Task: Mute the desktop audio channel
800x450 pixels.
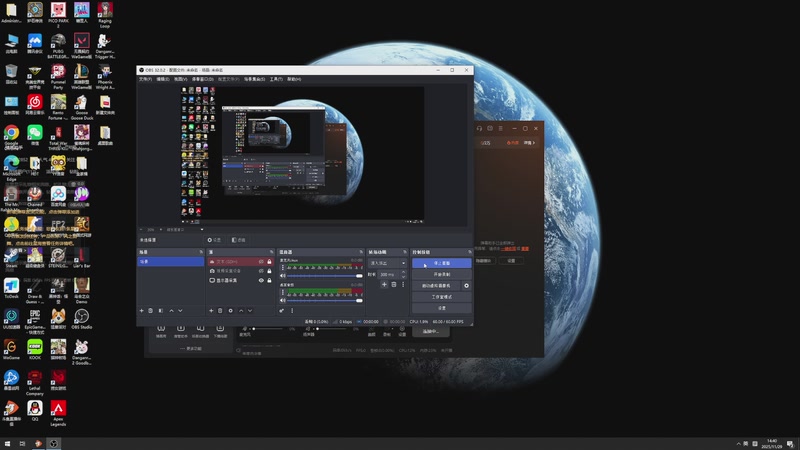Action: (x=283, y=301)
